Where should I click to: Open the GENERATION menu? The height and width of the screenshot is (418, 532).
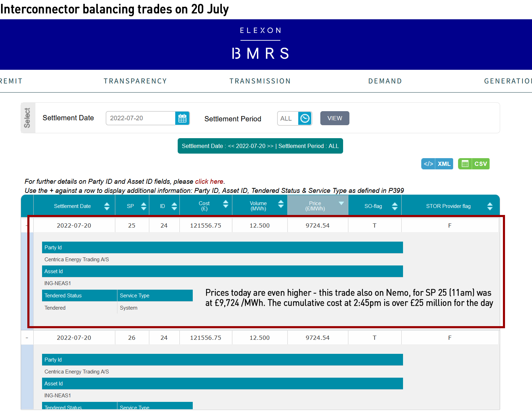pyautogui.click(x=508, y=81)
